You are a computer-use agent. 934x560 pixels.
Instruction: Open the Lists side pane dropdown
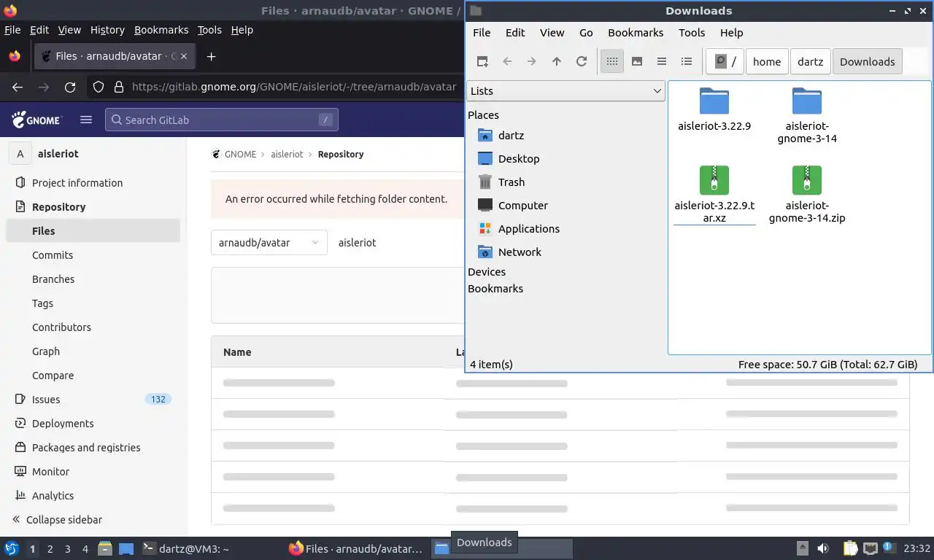pos(566,90)
